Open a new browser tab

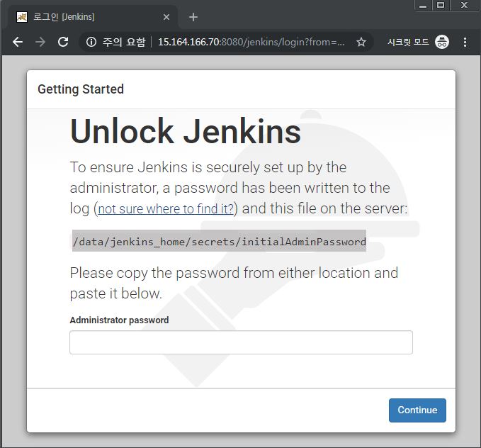[193, 17]
